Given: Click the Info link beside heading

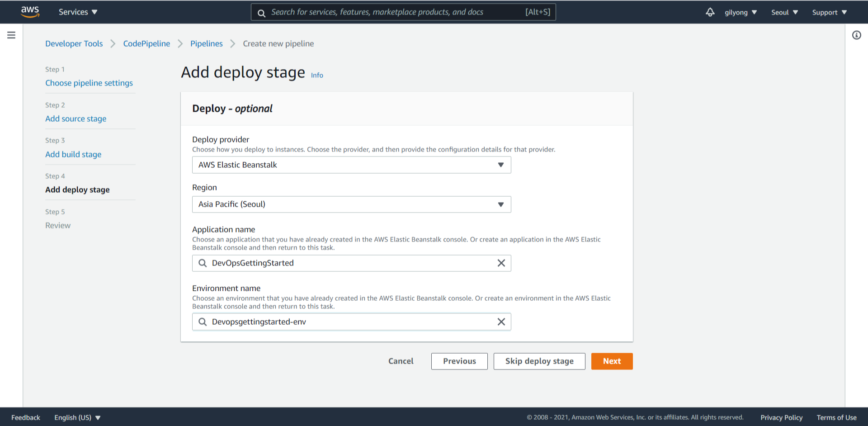Looking at the screenshot, I should 317,75.
